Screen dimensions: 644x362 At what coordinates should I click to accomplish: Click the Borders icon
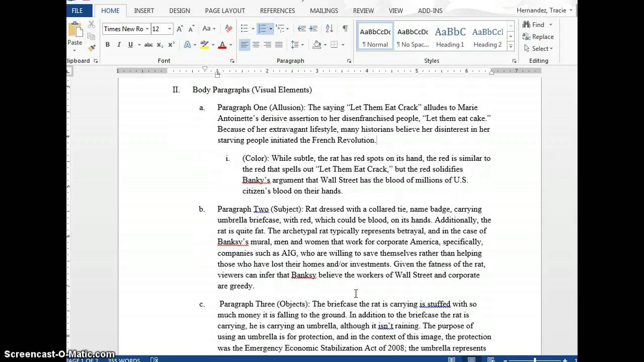click(334, 45)
